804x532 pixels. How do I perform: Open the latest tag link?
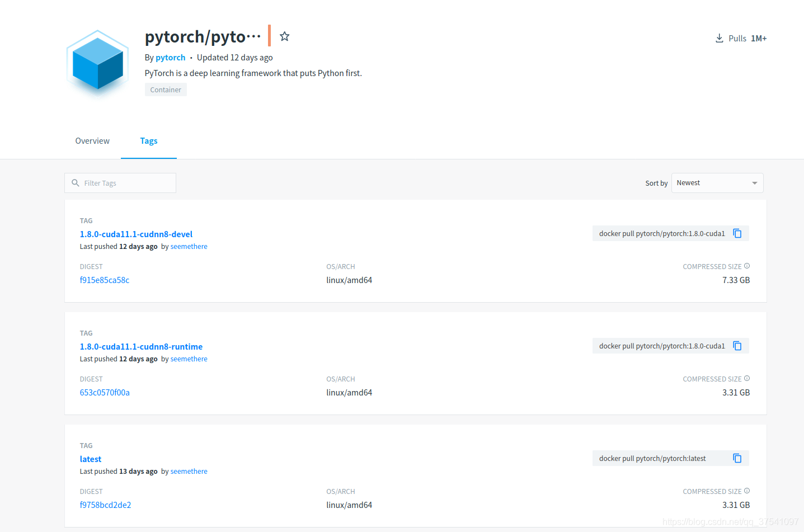(91, 459)
